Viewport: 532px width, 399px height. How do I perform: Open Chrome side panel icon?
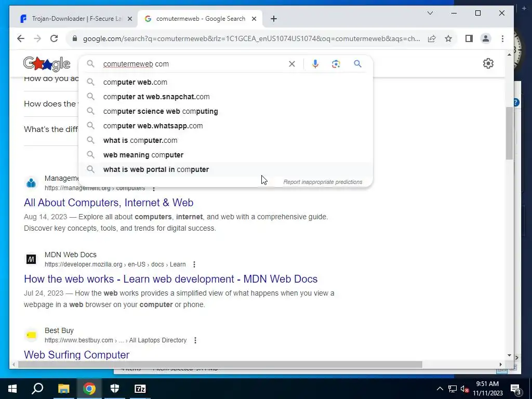coord(469,38)
